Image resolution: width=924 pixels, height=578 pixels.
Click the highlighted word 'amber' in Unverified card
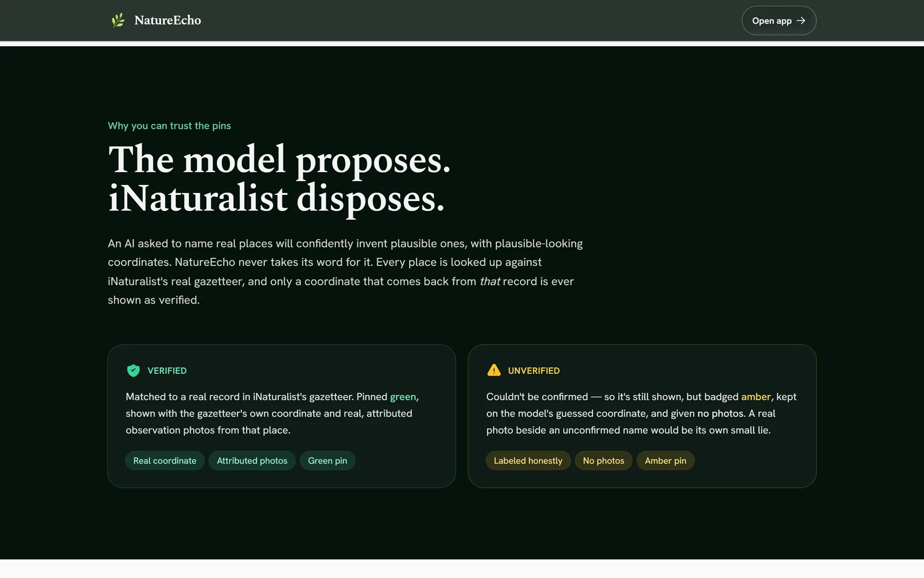pos(756,397)
